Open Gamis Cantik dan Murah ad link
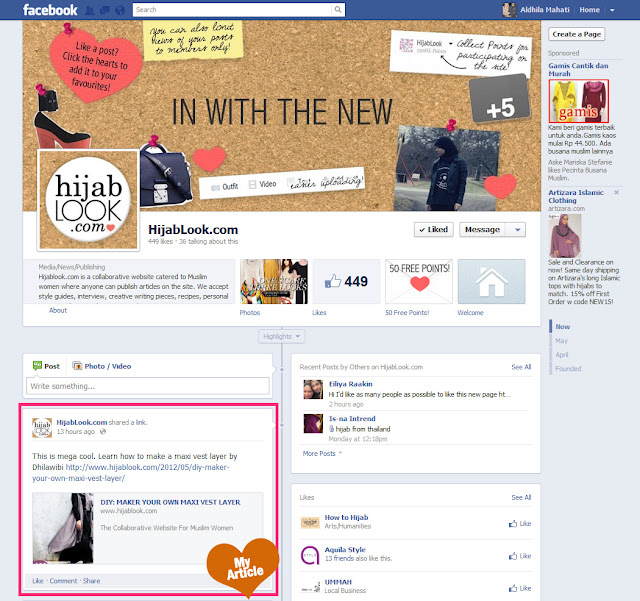This screenshot has width=640, height=601. (578, 69)
